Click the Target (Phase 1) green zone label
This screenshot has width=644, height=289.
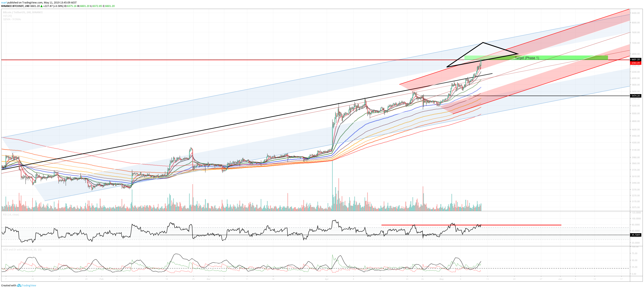pyautogui.click(x=527, y=58)
